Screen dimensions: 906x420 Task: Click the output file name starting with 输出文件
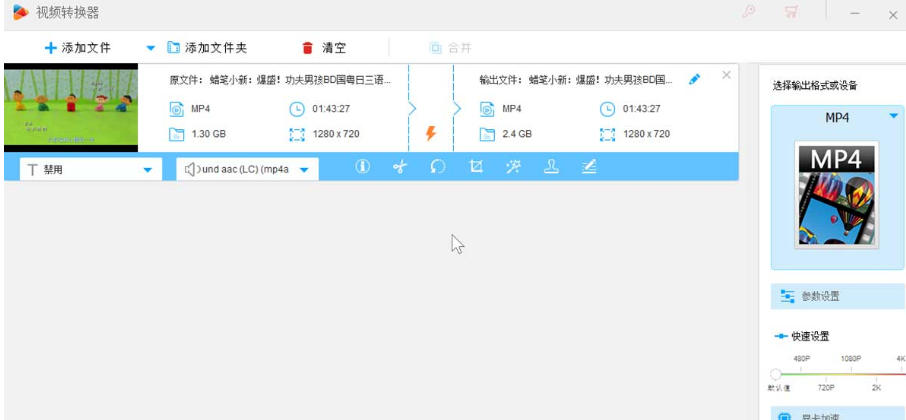576,80
